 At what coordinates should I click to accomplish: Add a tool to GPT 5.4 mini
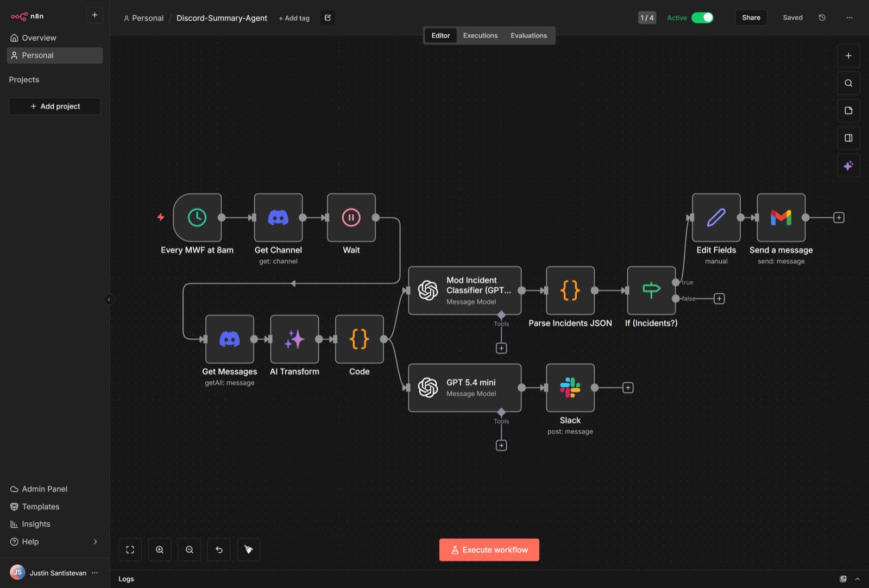point(501,445)
